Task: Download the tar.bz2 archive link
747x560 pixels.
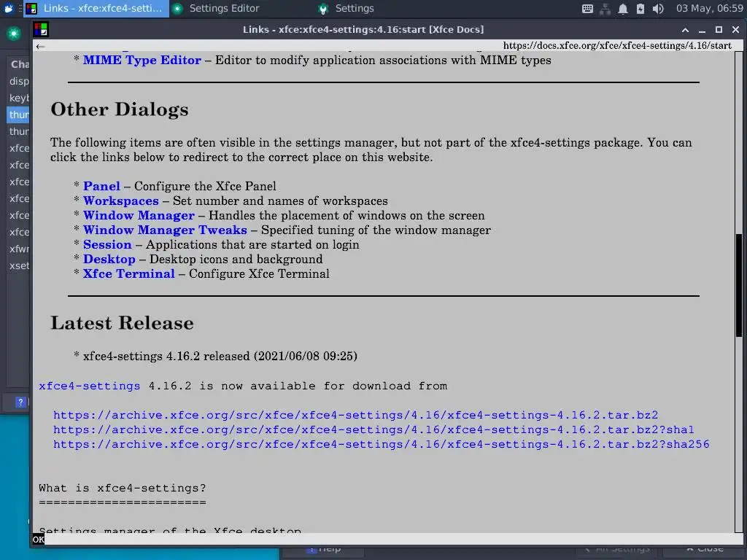Action: click(355, 415)
